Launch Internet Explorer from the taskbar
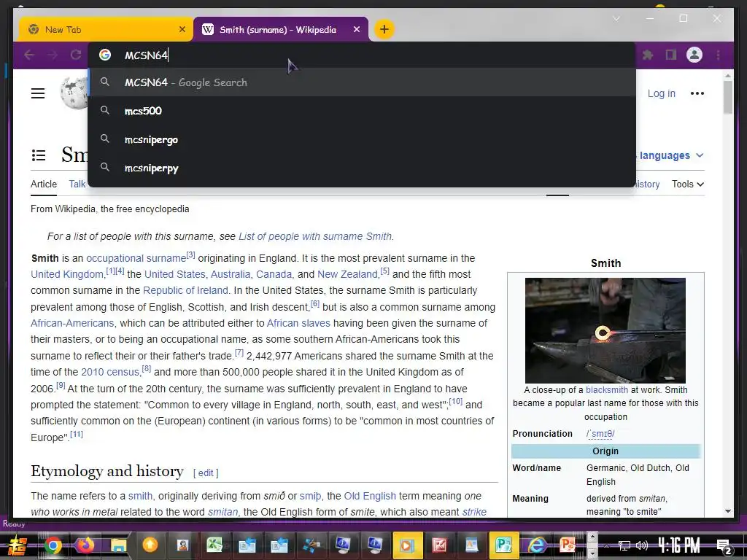 point(536,545)
